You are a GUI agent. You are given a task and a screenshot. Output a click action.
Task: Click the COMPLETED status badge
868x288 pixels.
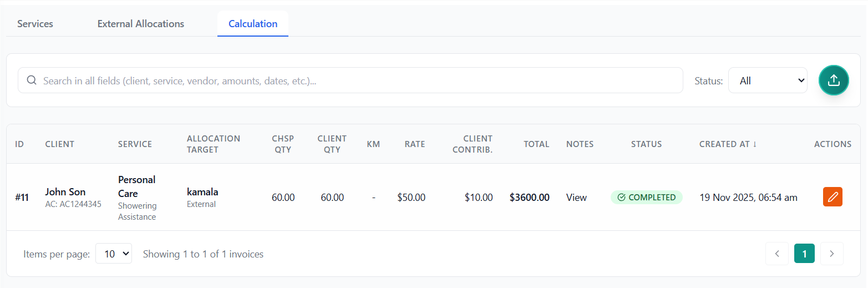tap(646, 198)
